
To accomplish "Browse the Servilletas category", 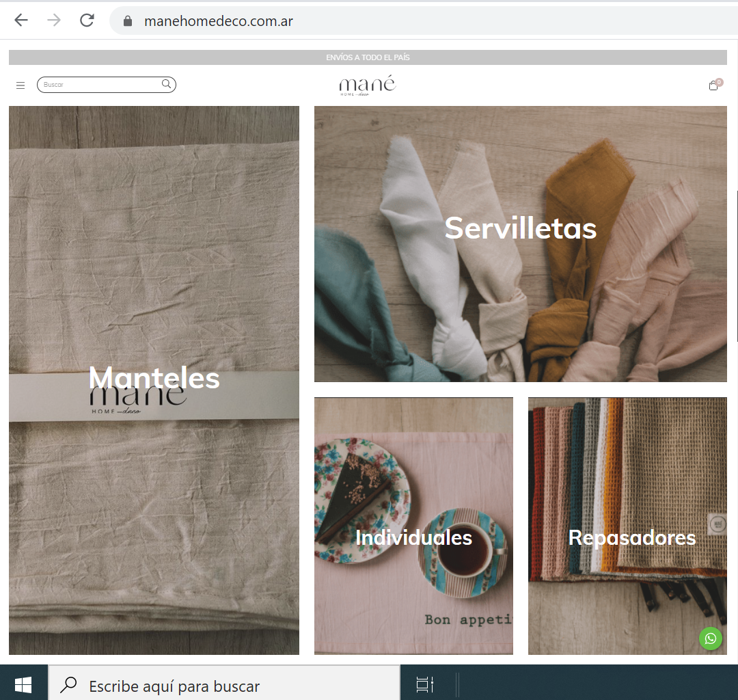I will click(520, 228).
